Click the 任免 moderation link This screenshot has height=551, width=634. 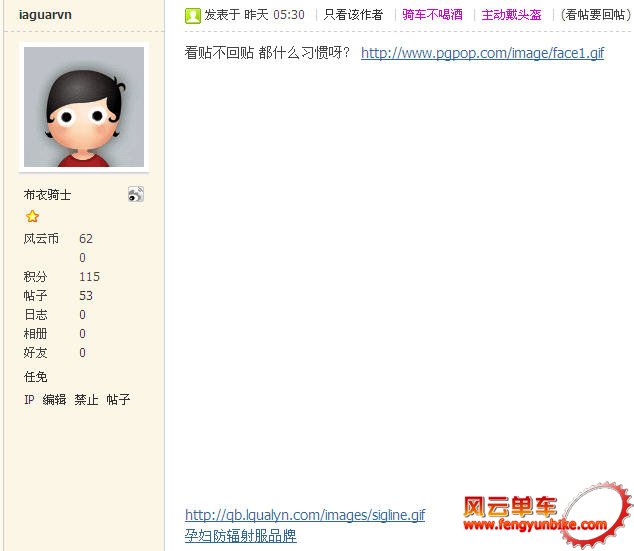click(x=35, y=377)
